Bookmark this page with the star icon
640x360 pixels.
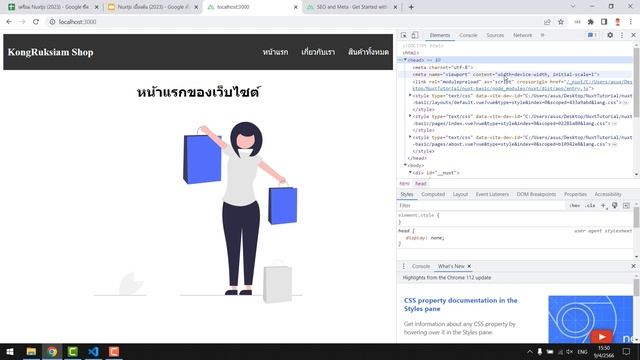(x=561, y=22)
